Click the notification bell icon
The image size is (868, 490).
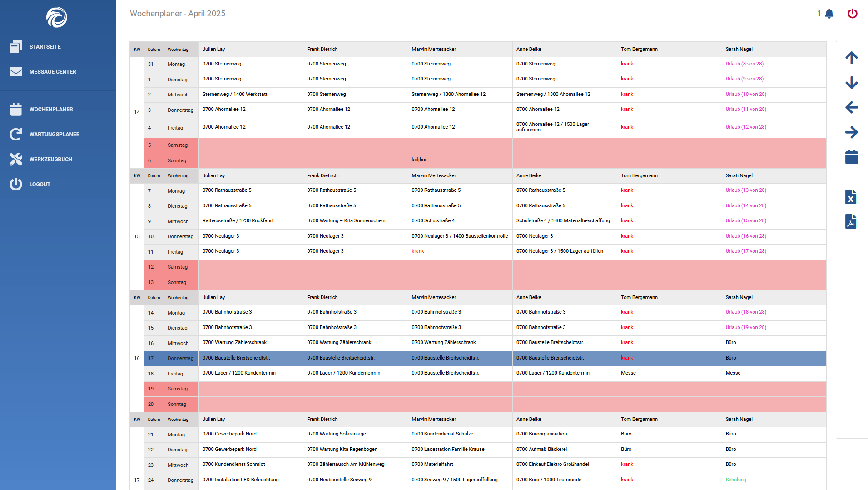click(x=829, y=14)
